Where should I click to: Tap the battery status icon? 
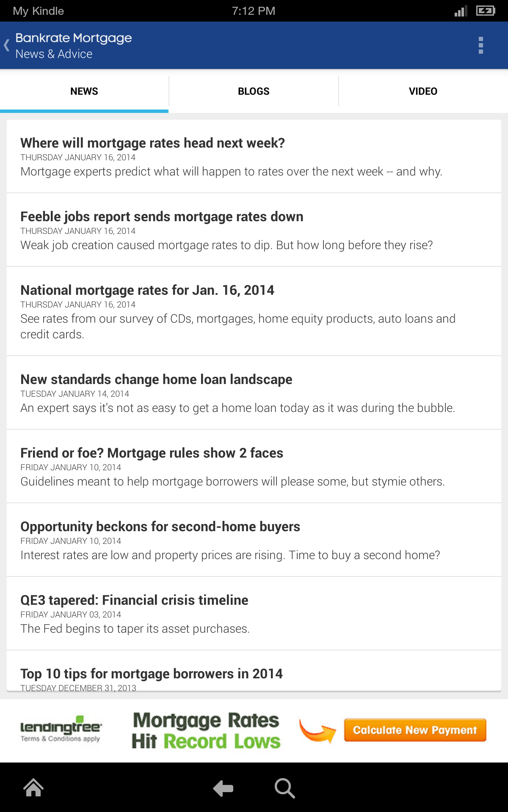point(485,11)
